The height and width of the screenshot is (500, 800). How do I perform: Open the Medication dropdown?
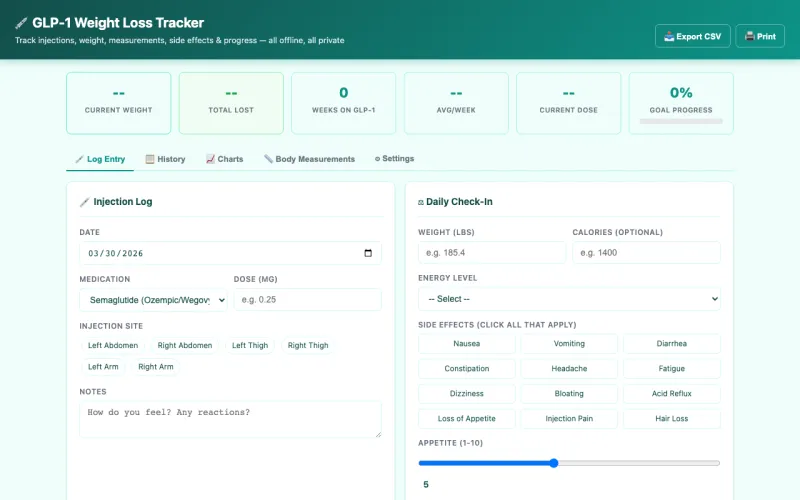(x=153, y=300)
